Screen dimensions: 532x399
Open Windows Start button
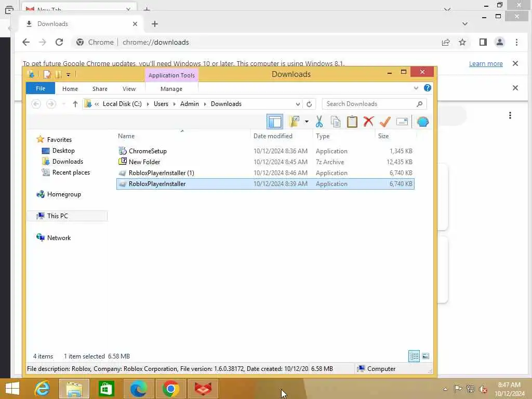point(12,389)
